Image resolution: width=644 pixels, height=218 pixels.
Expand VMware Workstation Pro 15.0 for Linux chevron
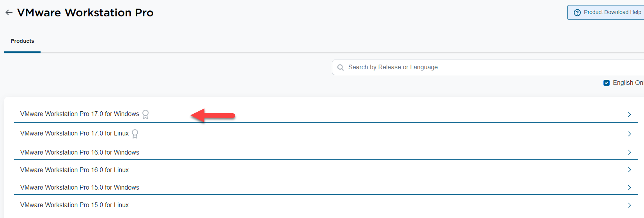629,205
